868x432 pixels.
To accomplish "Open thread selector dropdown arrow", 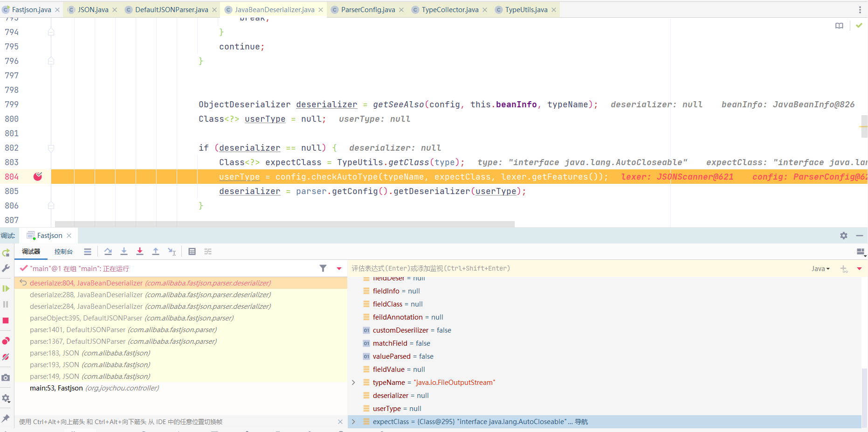I will click(x=339, y=268).
